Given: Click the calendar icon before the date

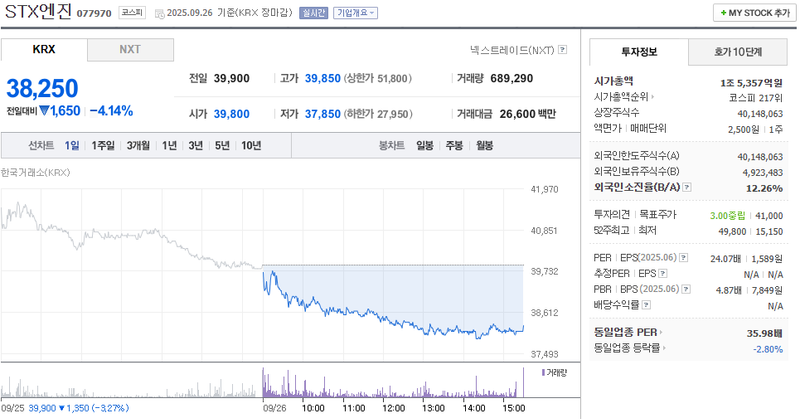Looking at the screenshot, I should (159, 14).
